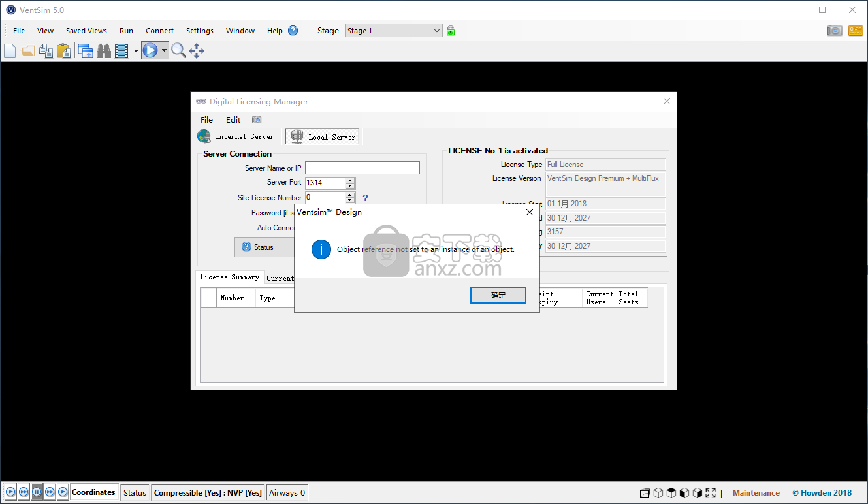Select the License Summary tab

pos(230,277)
